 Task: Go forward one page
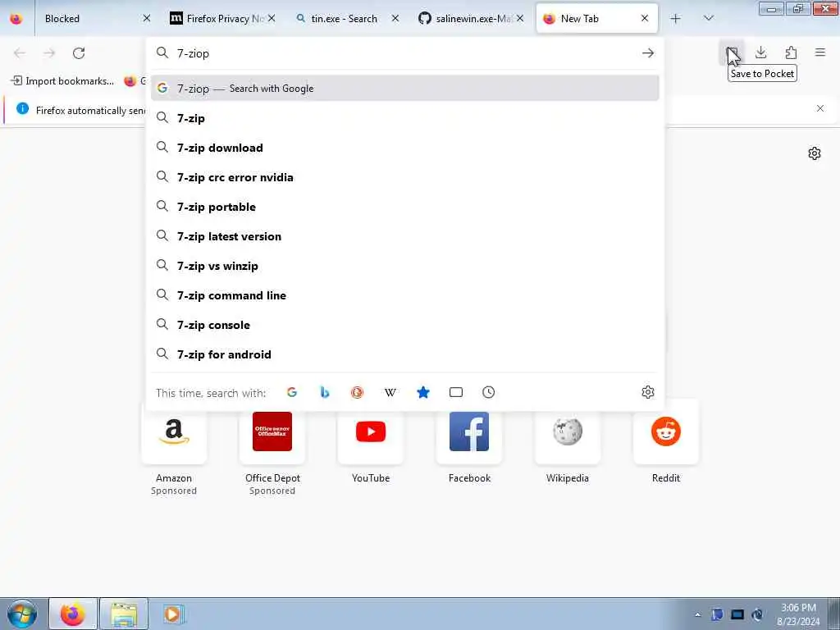[x=49, y=53]
